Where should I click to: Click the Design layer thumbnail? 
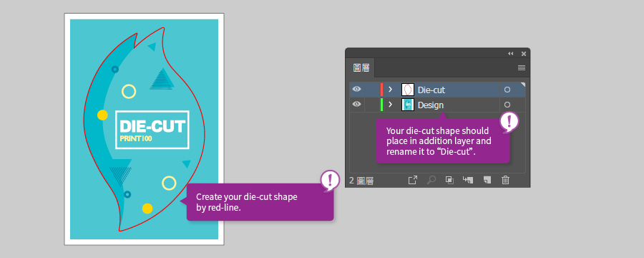point(408,105)
